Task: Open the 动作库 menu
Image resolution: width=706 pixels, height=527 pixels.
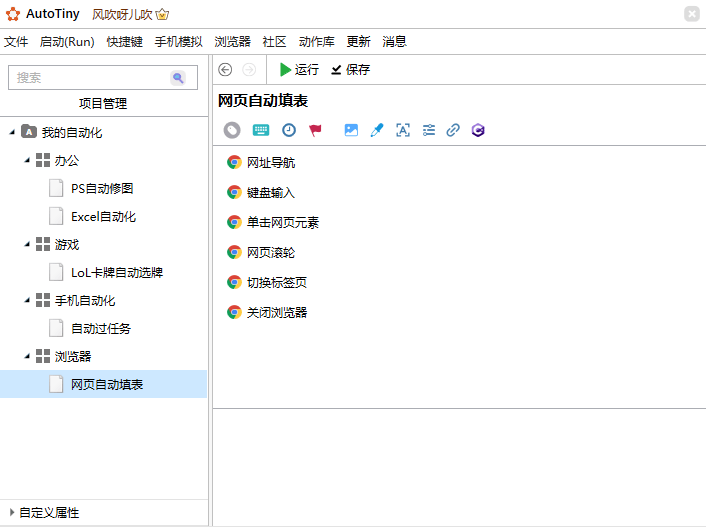Action: click(316, 42)
